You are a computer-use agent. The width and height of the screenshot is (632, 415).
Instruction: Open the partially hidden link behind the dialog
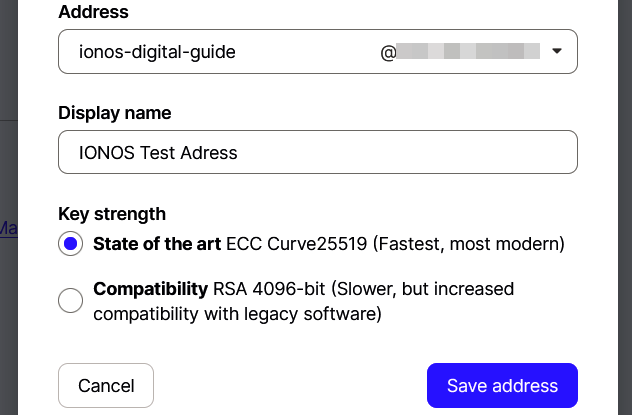7,228
